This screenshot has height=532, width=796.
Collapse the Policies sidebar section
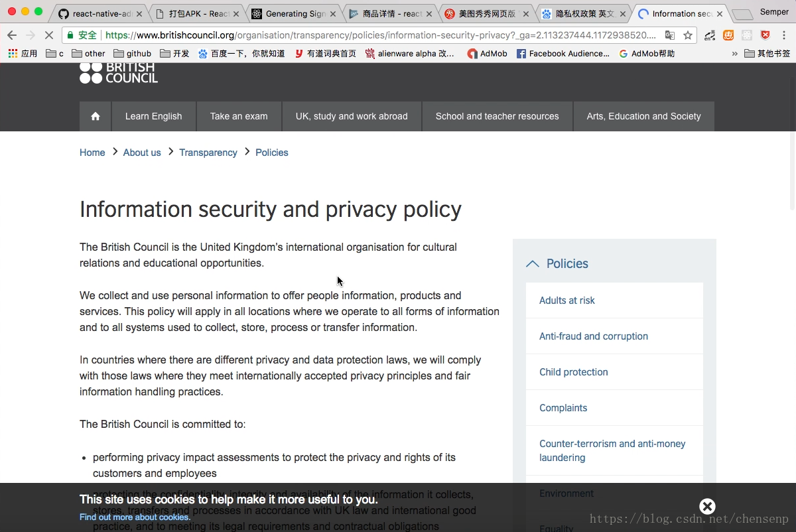532,263
